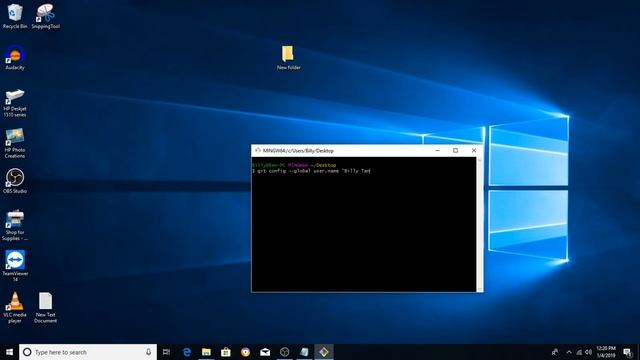Open the Action Center notifications icon
The height and width of the screenshot is (360, 640).
click(x=627, y=352)
